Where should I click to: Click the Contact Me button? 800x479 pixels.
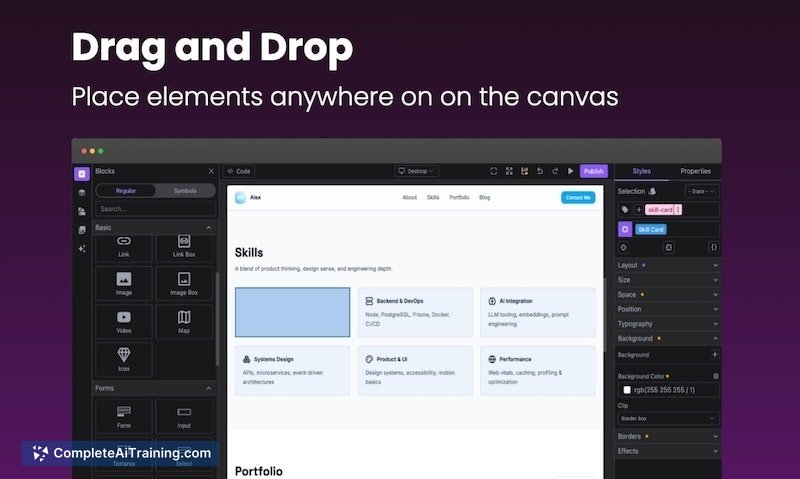pos(578,198)
